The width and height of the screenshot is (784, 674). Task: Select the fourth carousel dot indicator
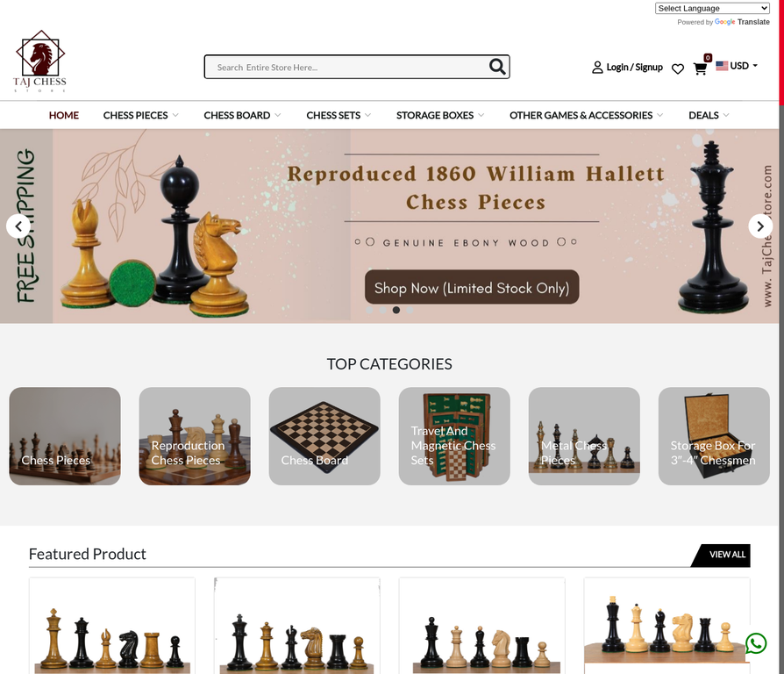410,310
